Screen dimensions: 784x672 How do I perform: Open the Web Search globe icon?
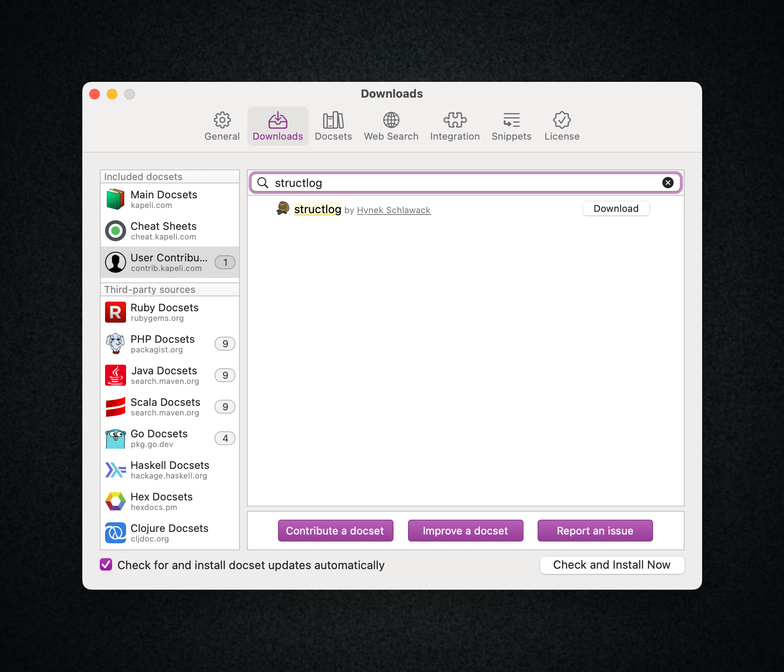[x=391, y=120]
